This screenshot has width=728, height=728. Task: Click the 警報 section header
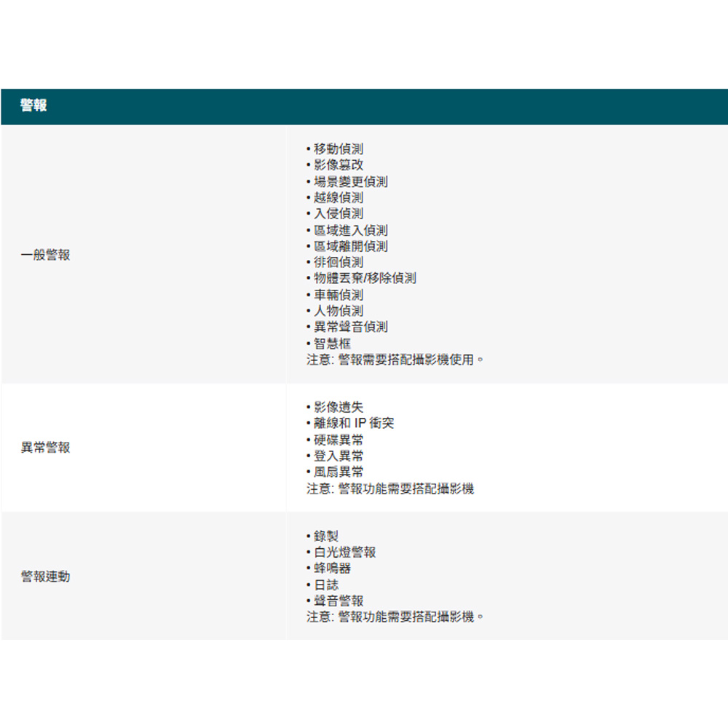33,106
